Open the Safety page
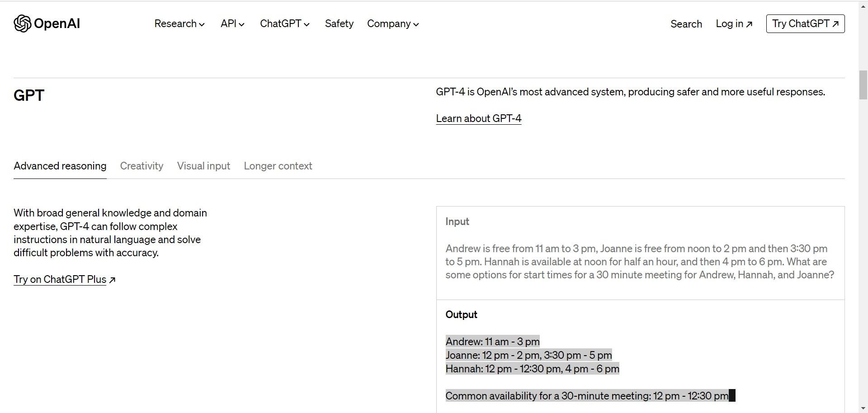 click(339, 23)
